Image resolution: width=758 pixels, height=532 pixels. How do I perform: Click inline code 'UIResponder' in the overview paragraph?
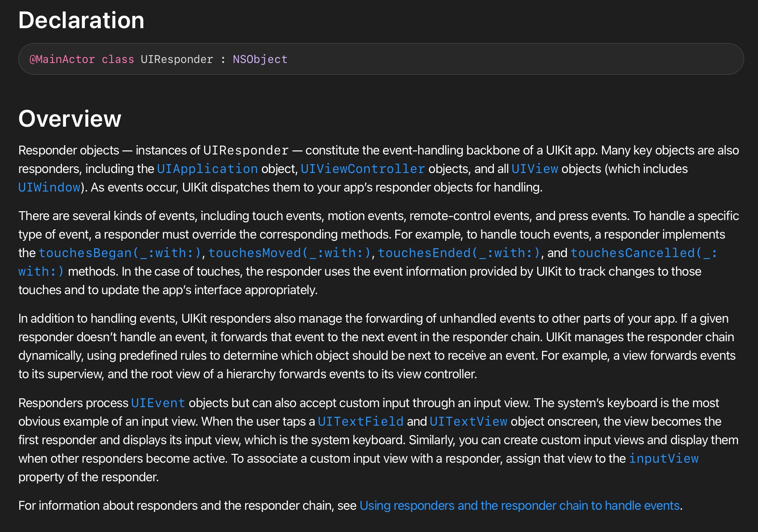point(246,150)
